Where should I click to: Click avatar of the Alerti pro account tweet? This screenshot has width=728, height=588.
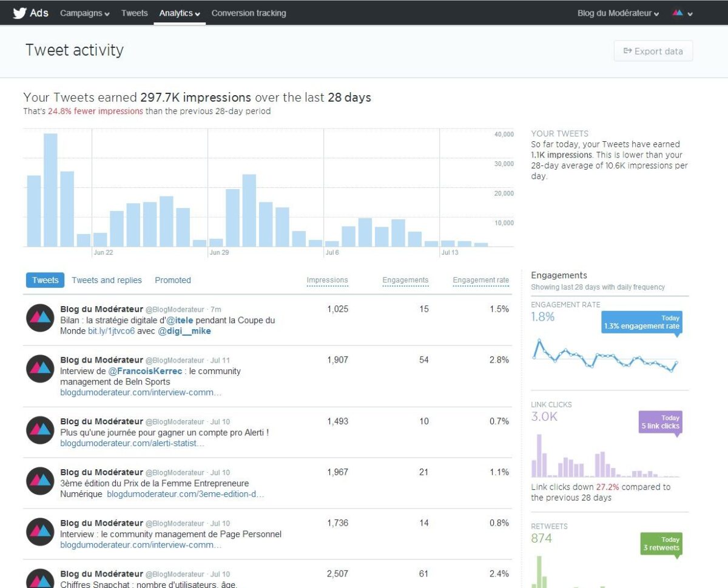click(x=41, y=430)
